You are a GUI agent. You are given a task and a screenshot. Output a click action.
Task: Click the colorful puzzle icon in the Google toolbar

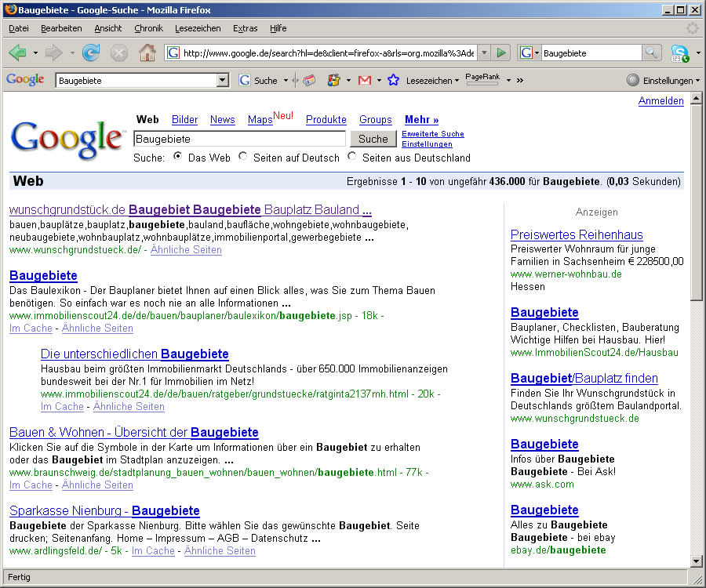pyautogui.click(x=333, y=81)
